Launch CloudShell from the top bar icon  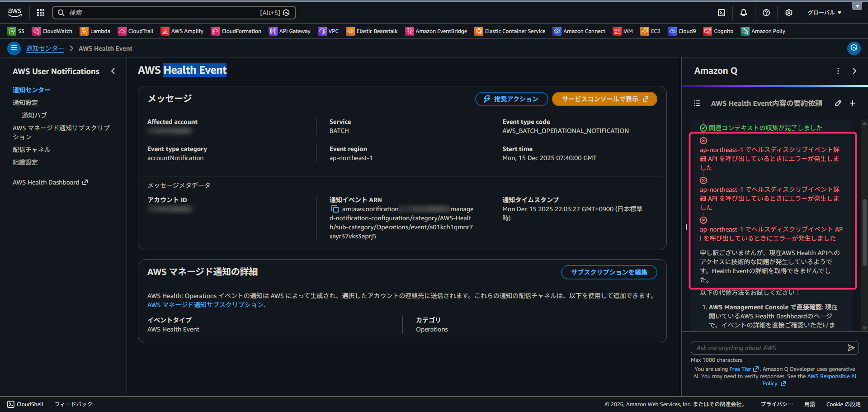pyautogui.click(x=722, y=13)
